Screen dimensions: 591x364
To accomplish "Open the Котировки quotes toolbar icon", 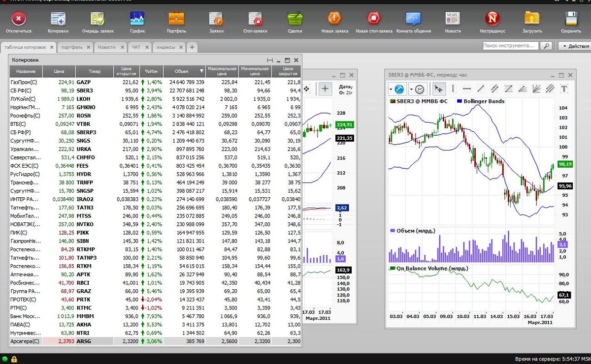I will coord(58,19).
